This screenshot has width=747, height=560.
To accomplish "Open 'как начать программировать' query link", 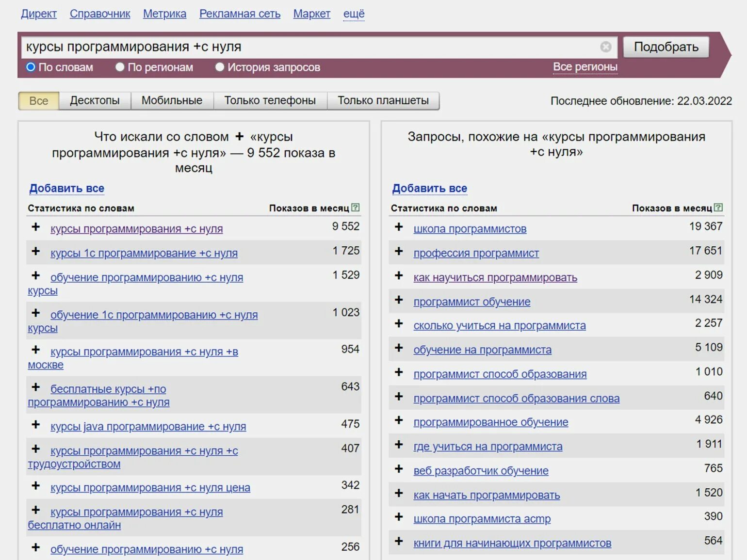I will click(x=487, y=495).
